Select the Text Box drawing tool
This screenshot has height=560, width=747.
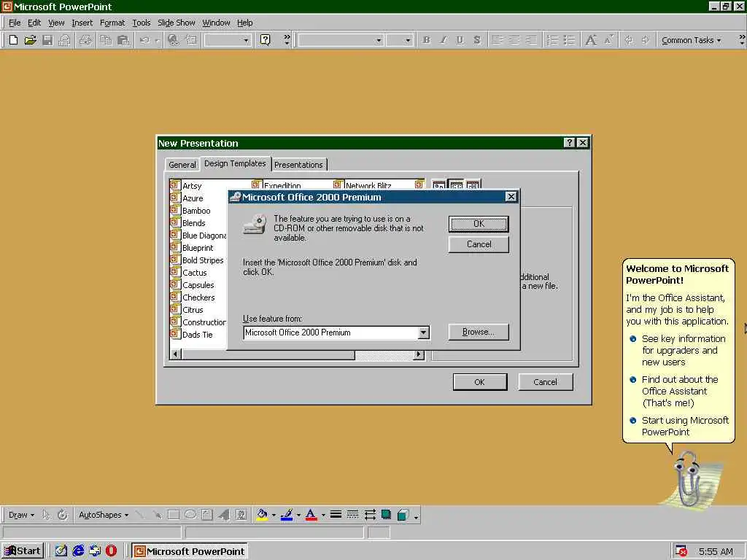point(206,515)
